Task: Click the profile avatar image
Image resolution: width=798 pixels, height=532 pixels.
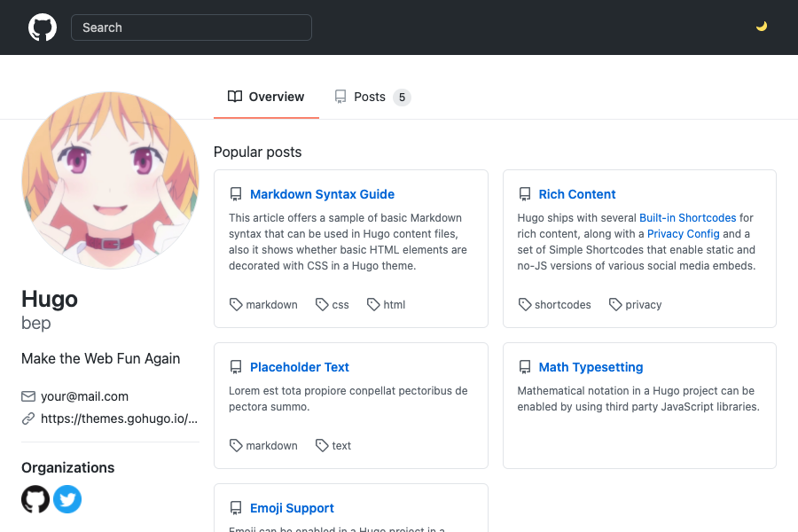Action: coord(110,180)
